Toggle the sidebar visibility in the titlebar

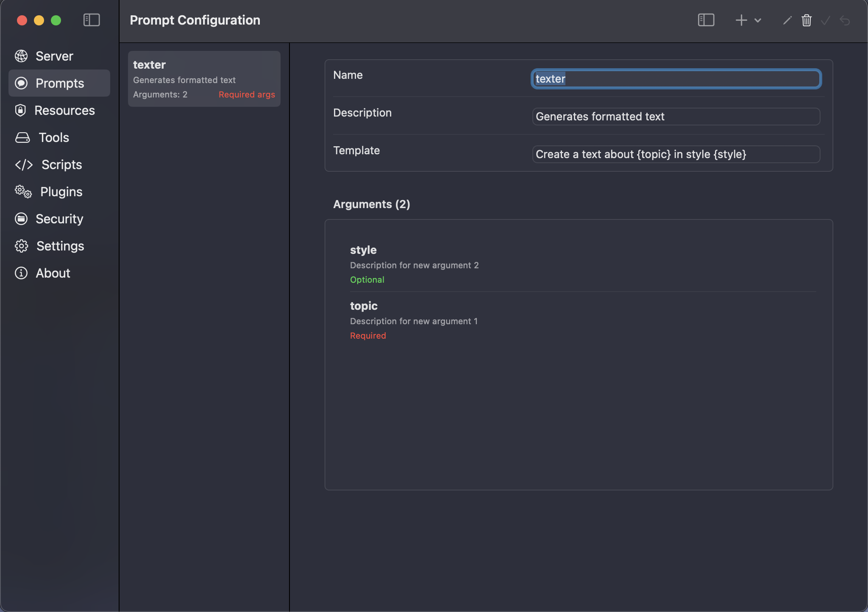[x=92, y=19]
